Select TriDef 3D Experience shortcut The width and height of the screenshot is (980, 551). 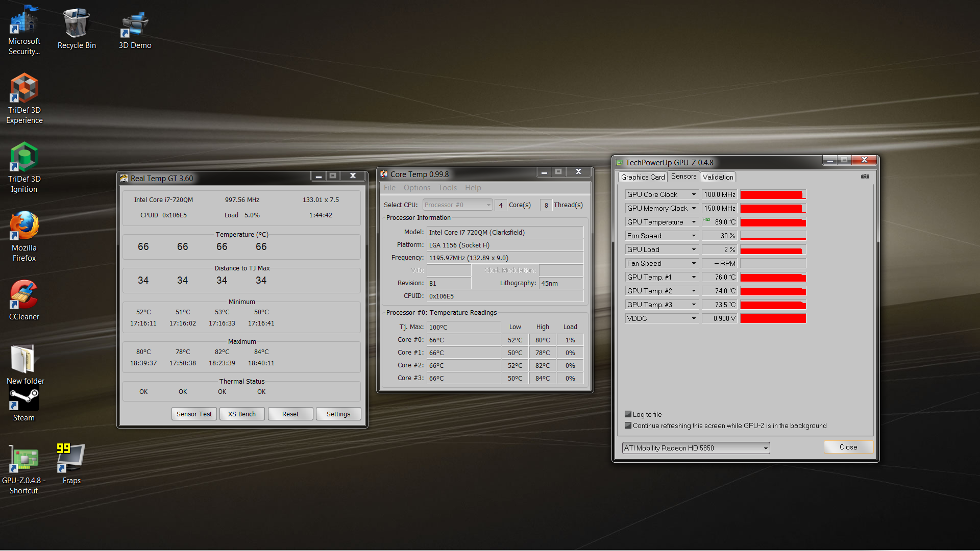point(24,99)
